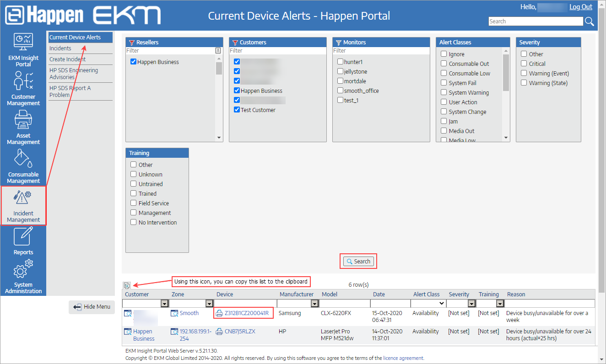Click the zone icon beside 192.168.199.1-254
Image resolution: width=606 pixels, height=364 pixels.
coord(174,332)
